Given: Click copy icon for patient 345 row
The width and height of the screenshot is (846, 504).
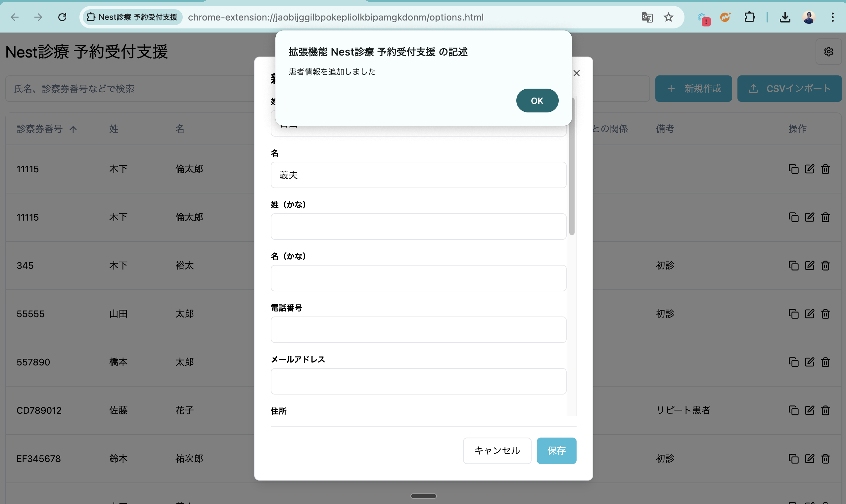Looking at the screenshot, I should (793, 266).
